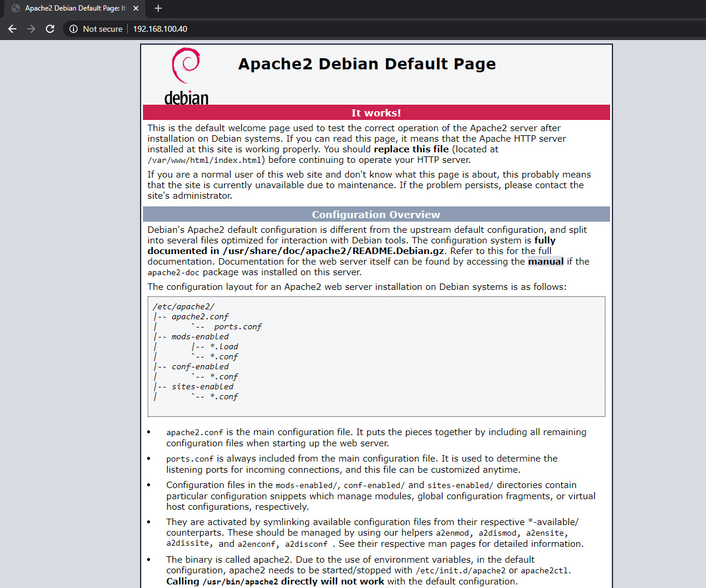
Task: Click the Not secure info icon
Action: coord(74,29)
